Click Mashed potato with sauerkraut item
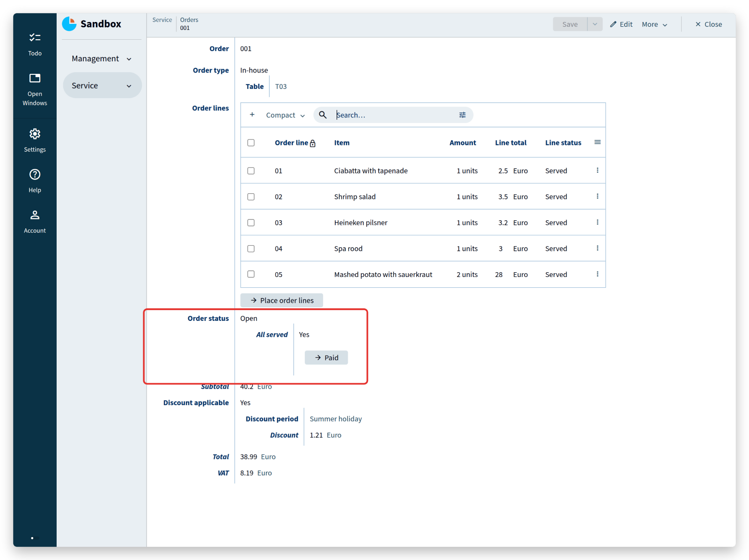 click(383, 275)
